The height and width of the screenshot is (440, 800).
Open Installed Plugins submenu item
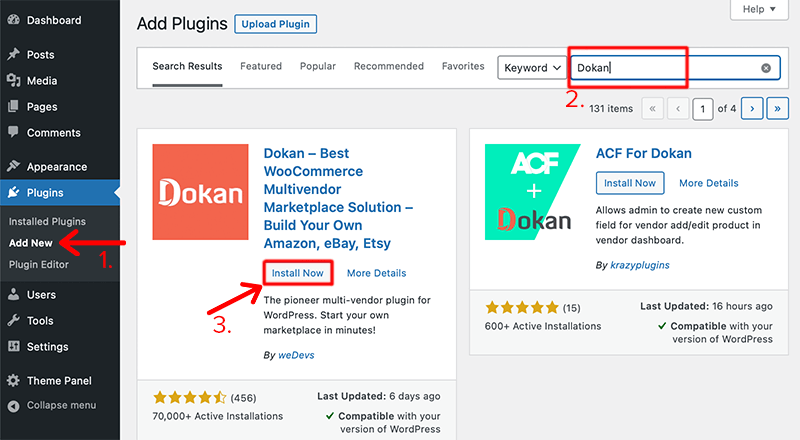47,222
